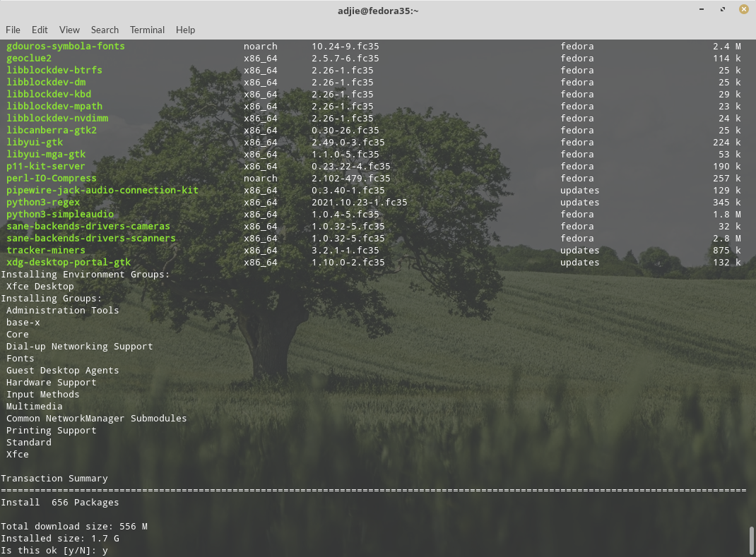This screenshot has width=756, height=557.
Task: Click the line Install 656 Packages
Action: tap(60, 503)
